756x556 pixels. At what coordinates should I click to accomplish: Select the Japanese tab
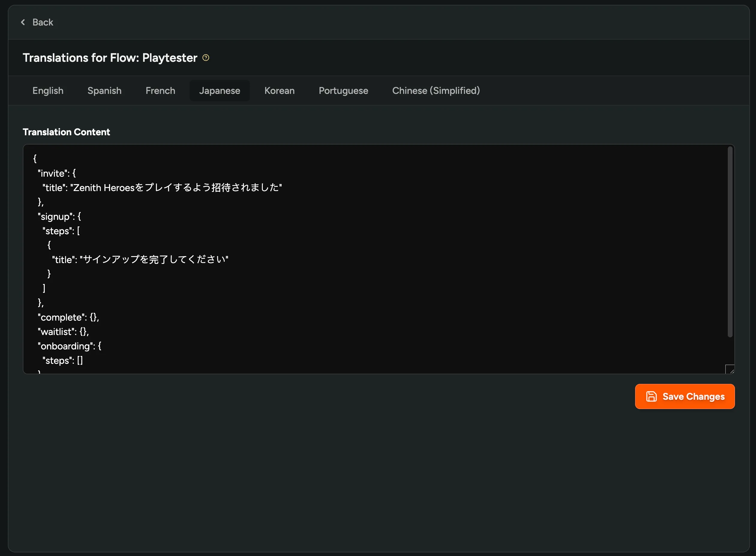click(220, 91)
